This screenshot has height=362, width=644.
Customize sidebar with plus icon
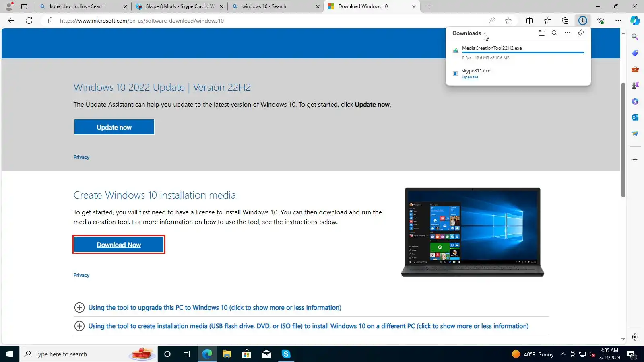point(635,160)
